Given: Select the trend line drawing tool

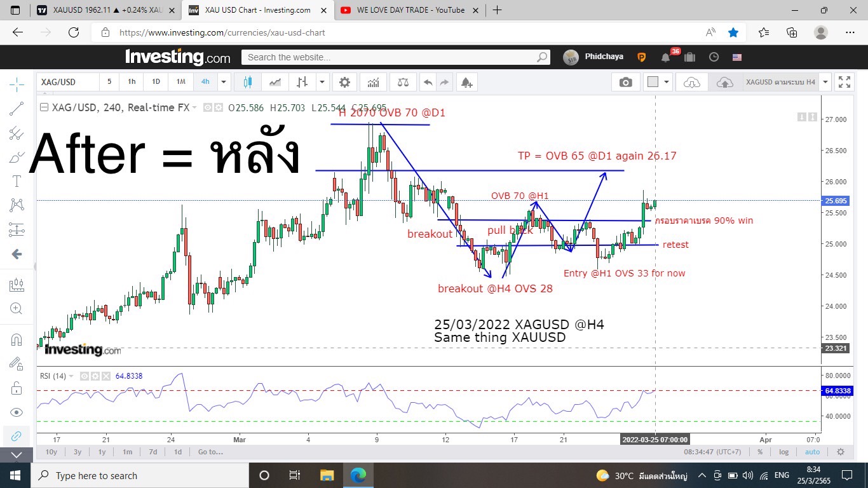Looking at the screenshot, I should tap(17, 109).
